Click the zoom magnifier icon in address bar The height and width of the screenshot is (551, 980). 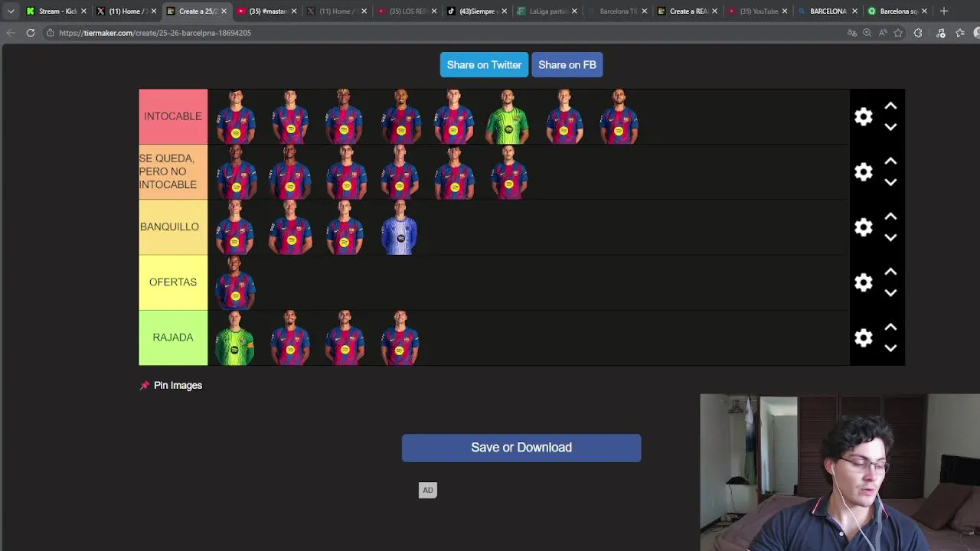[x=867, y=33]
